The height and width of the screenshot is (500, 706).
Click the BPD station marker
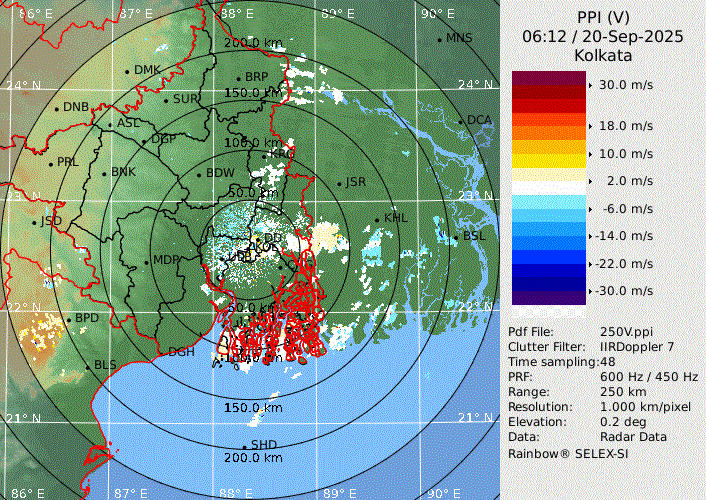(69, 319)
